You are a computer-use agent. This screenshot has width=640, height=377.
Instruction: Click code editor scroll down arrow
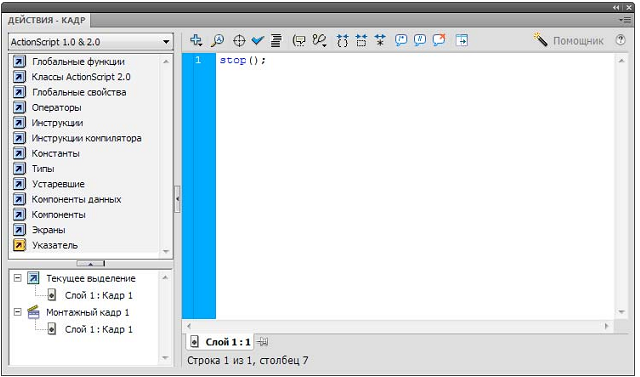621,312
